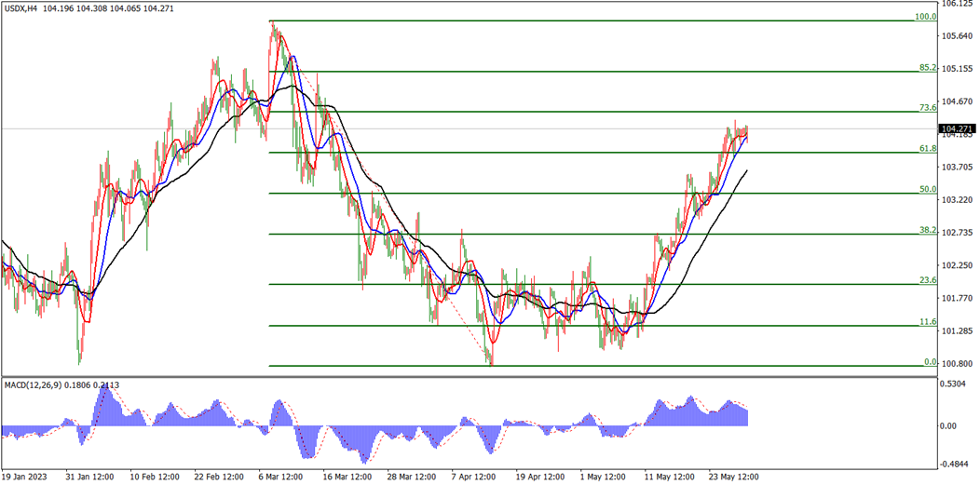Select the 11.6 Fibonacci level label
Image resolution: width=980 pixels, height=485 pixels.
[928, 322]
